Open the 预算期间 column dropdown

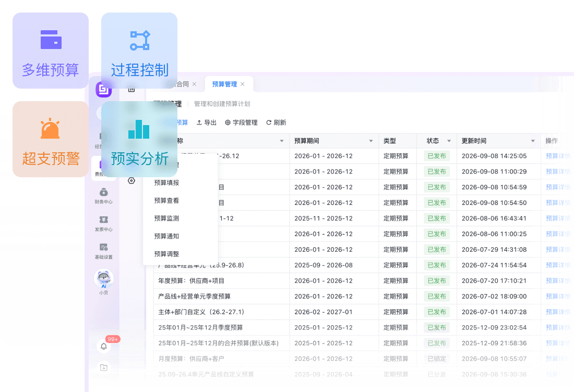pos(371,141)
